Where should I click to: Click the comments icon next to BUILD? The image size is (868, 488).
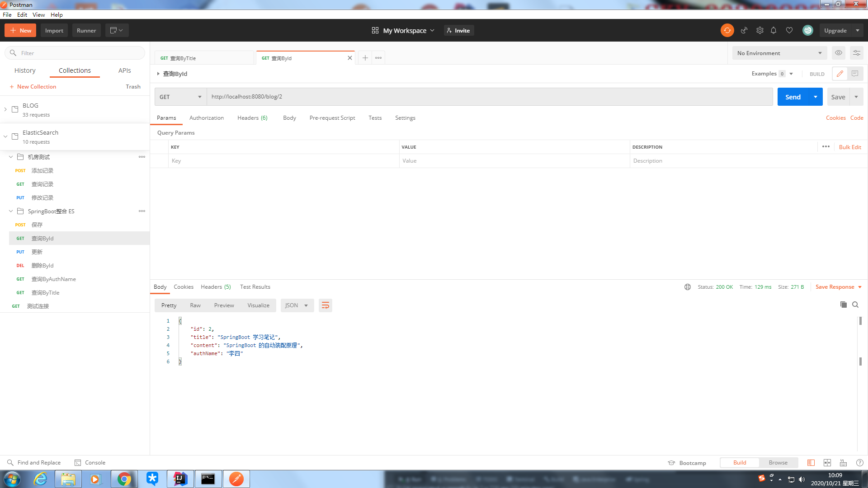[x=855, y=74]
